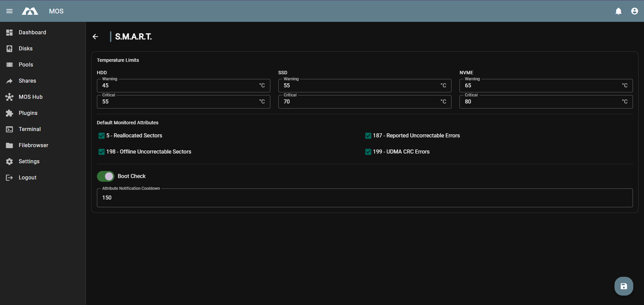Viewport: 644px width, 305px height.
Task: Open the hamburger navigation menu
Action: [x=9, y=11]
